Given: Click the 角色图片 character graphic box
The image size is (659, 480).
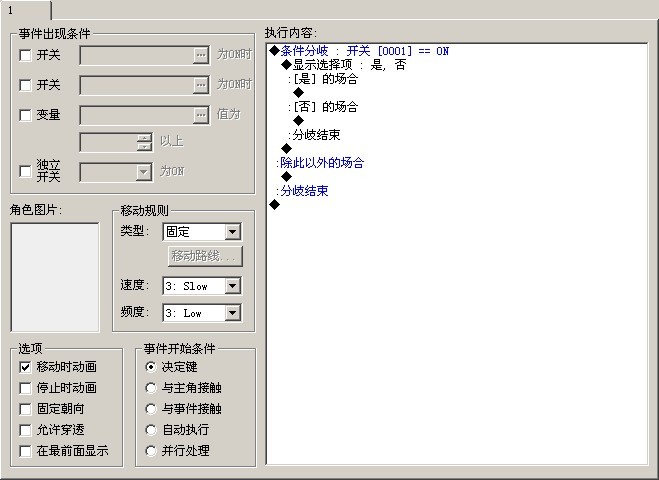Looking at the screenshot, I should [x=55, y=277].
